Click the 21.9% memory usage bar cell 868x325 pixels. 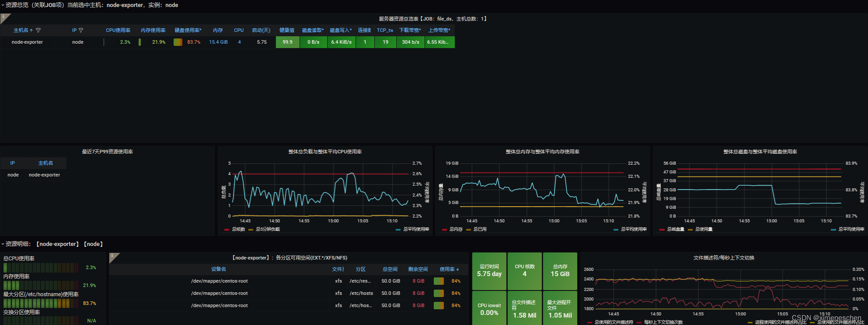point(153,42)
